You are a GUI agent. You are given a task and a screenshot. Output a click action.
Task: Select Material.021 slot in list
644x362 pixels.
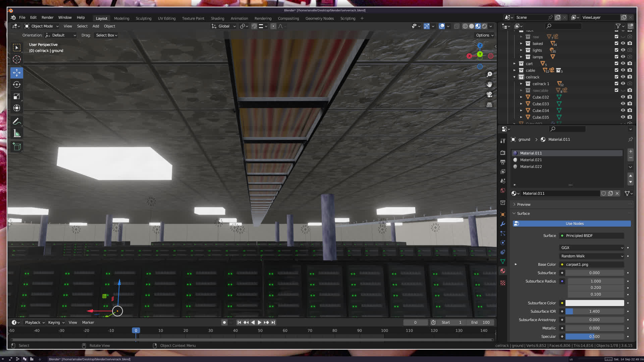coord(531,160)
